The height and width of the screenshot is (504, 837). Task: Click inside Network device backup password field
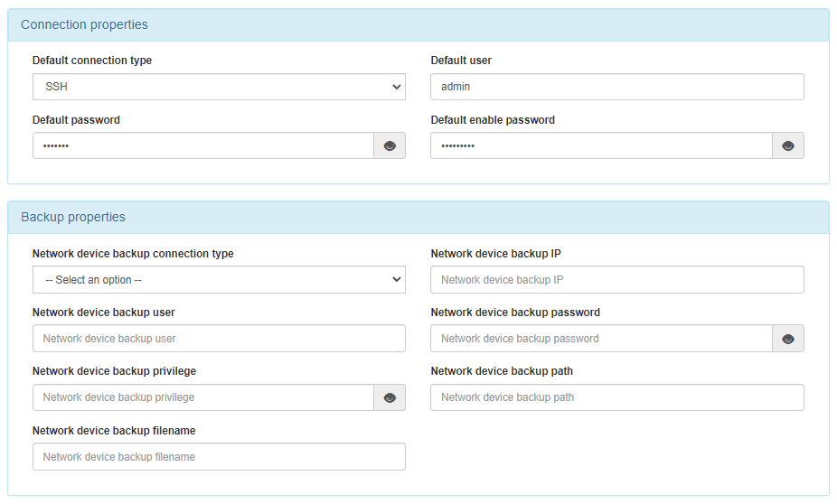coord(601,339)
